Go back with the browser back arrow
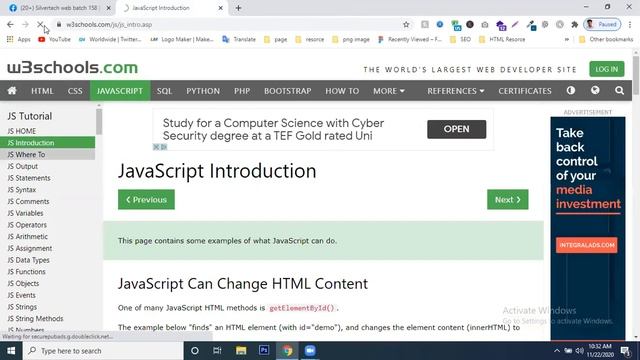The width and height of the screenshot is (640, 360). coord(10,24)
